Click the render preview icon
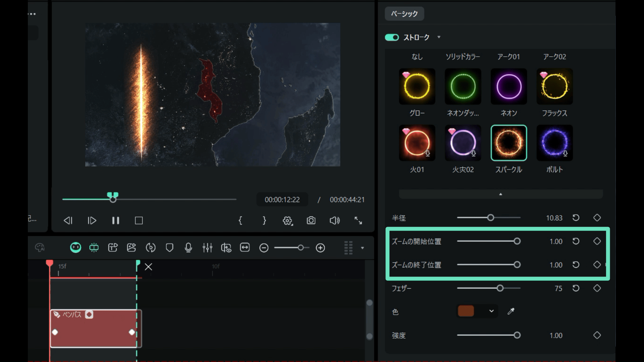 click(151, 248)
